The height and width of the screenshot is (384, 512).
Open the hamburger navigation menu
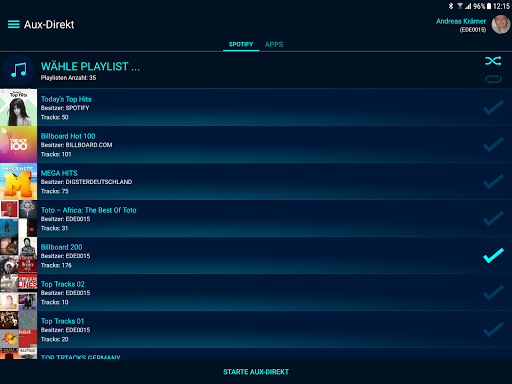pos(14,24)
